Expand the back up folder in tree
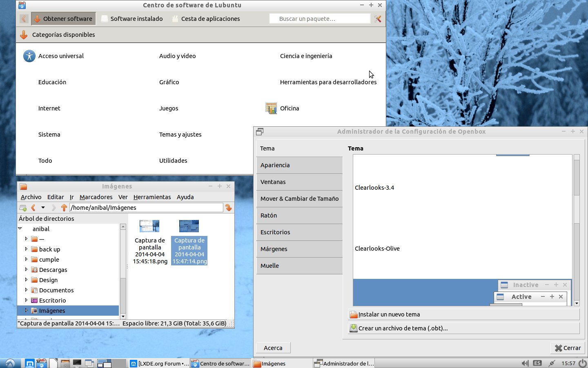 pyautogui.click(x=26, y=249)
